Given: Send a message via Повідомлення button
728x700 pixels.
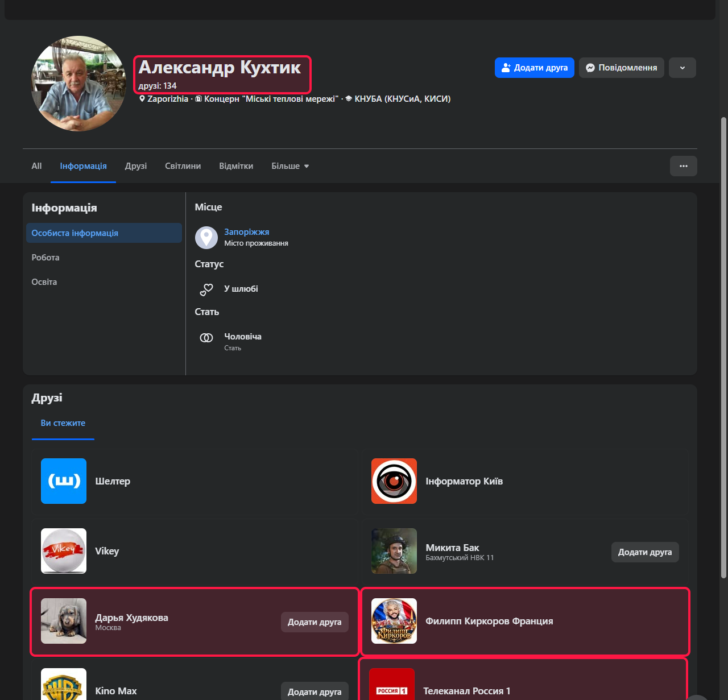Looking at the screenshot, I should click(622, 68).
